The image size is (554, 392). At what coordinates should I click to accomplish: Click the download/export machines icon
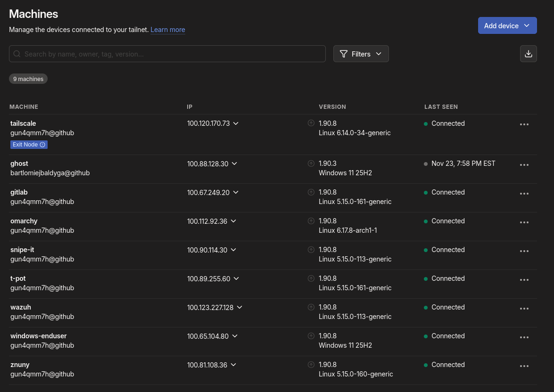528,54
